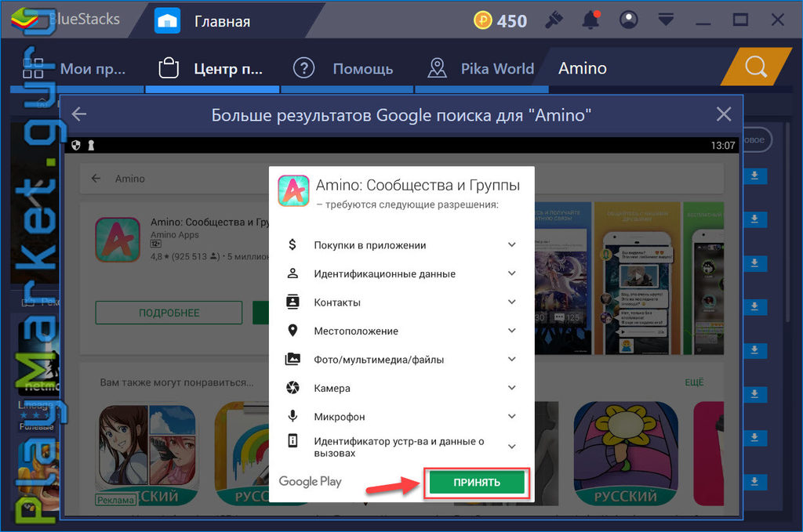Click the shield icon in Android status bar
The width and height of the screenshot is (803, 532).
(x=76, y=145)
